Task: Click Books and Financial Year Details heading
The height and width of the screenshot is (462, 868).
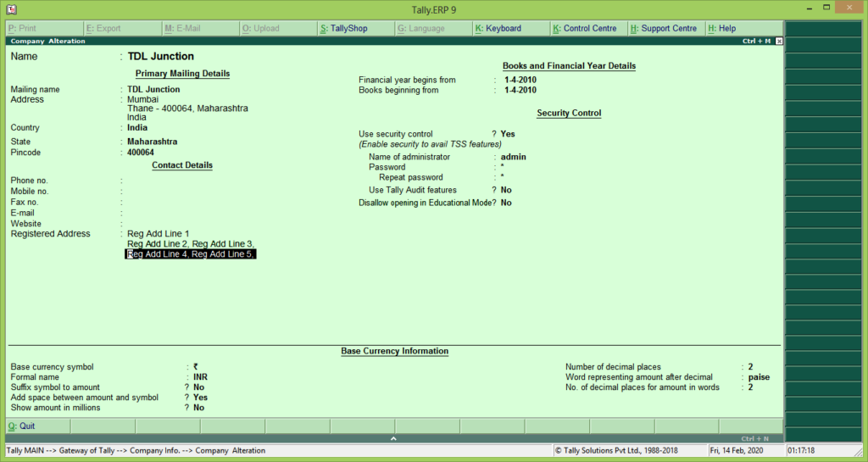Action: [x=569, y=66]
